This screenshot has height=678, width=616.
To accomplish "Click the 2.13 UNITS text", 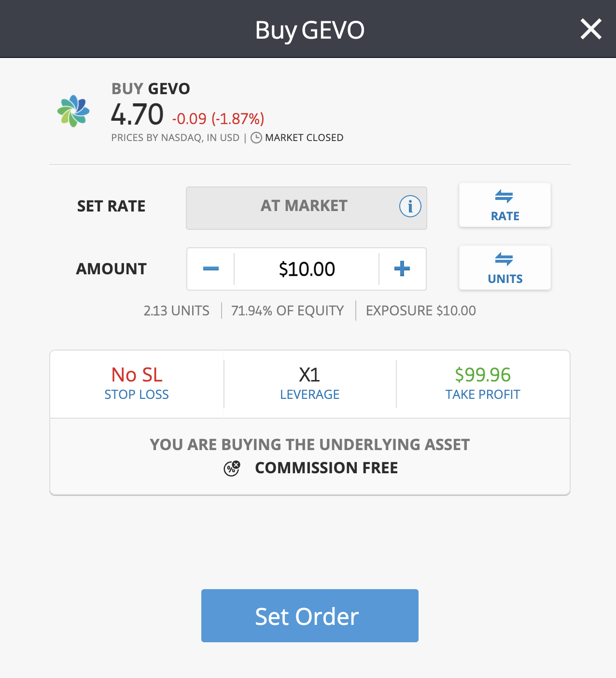I will pos(177,311).
